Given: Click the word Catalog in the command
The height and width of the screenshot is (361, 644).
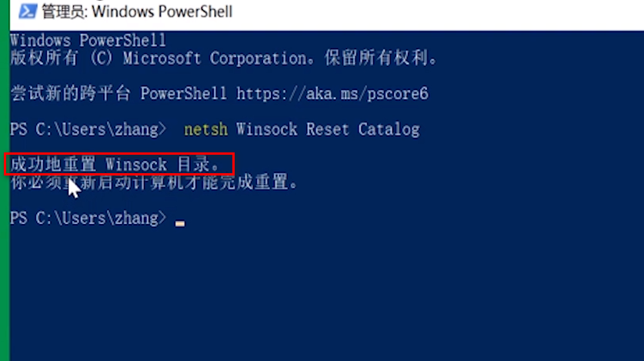Looking at the screenshot, I should [389, 129].
